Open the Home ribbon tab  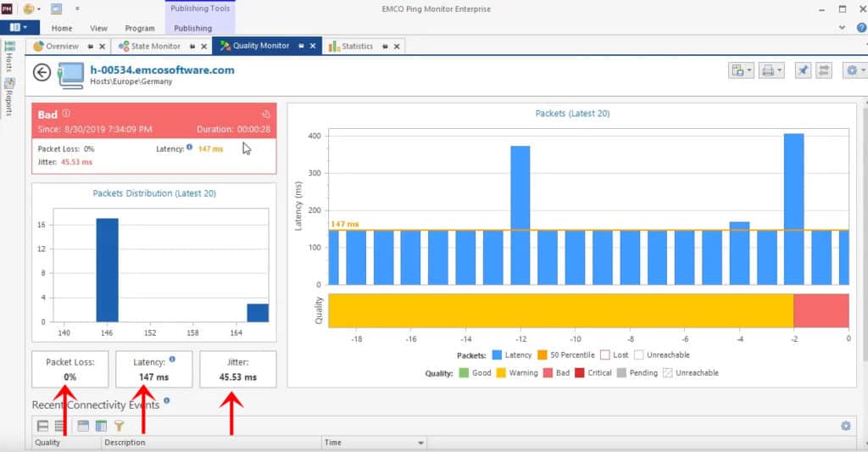[x=61, y=28]
